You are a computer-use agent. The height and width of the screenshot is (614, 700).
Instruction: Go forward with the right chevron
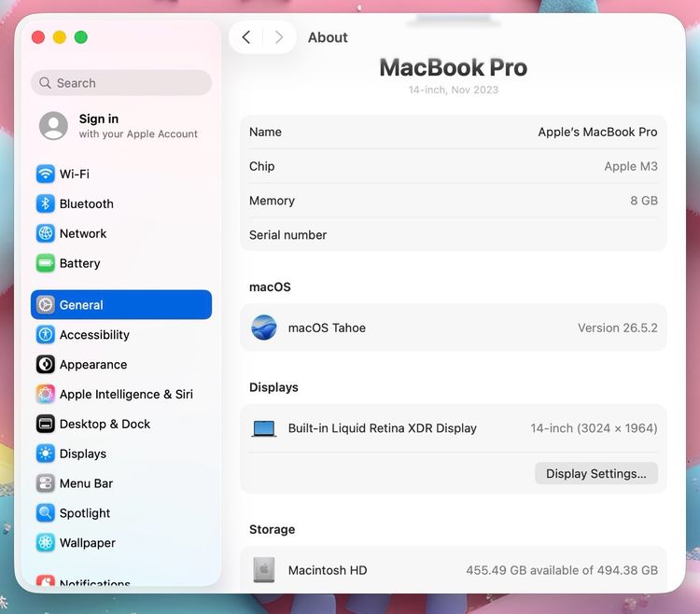(x=279, y=37)
